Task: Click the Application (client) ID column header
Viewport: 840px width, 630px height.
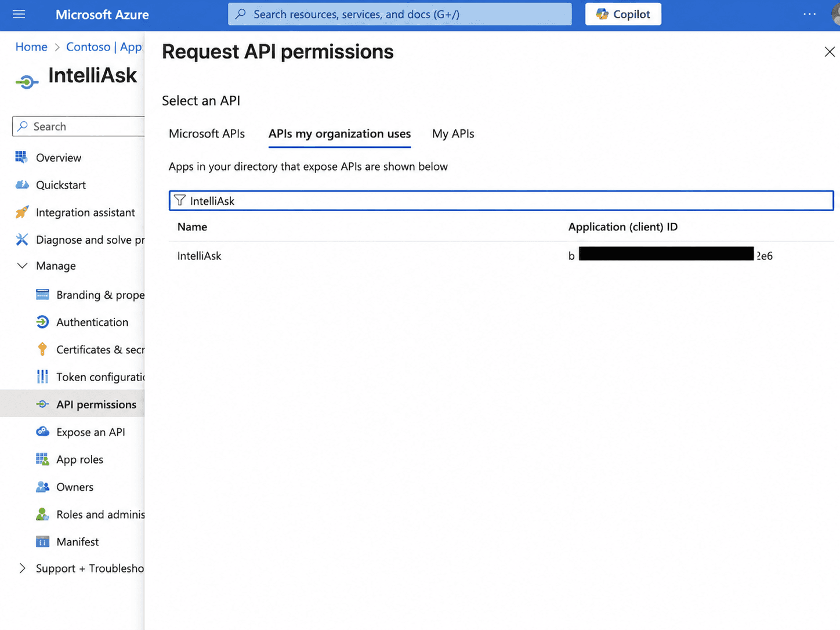Action: [x=623, y=227]
